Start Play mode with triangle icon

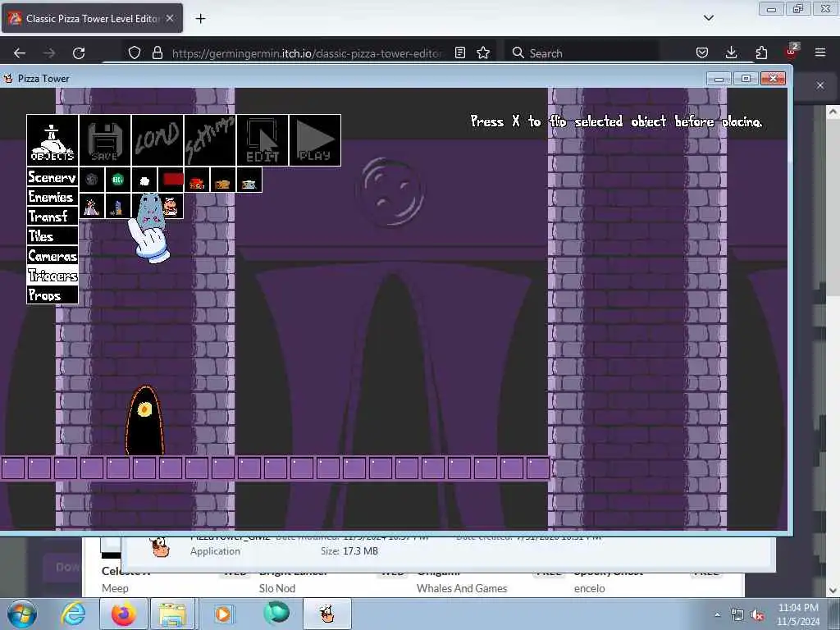pos(315,140)
